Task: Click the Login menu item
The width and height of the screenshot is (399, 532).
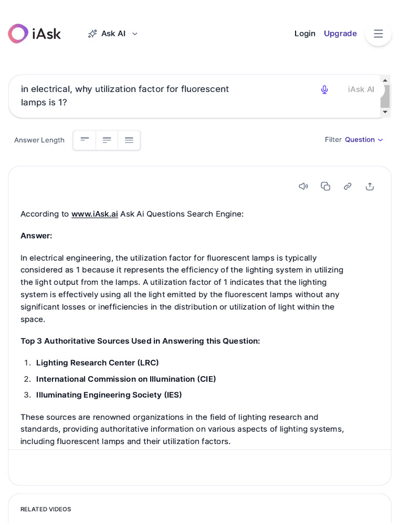Action: [x=305, y=33]
